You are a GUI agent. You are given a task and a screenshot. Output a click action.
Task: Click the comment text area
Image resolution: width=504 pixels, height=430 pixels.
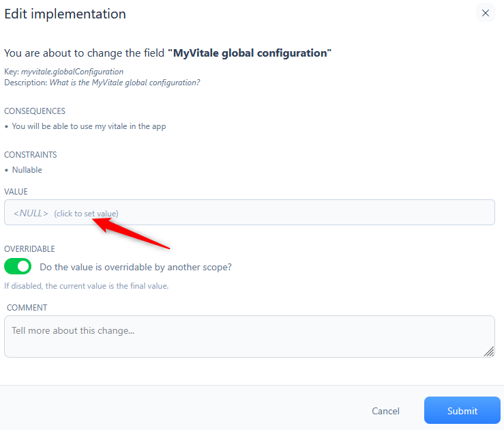[x=249, y=336]
